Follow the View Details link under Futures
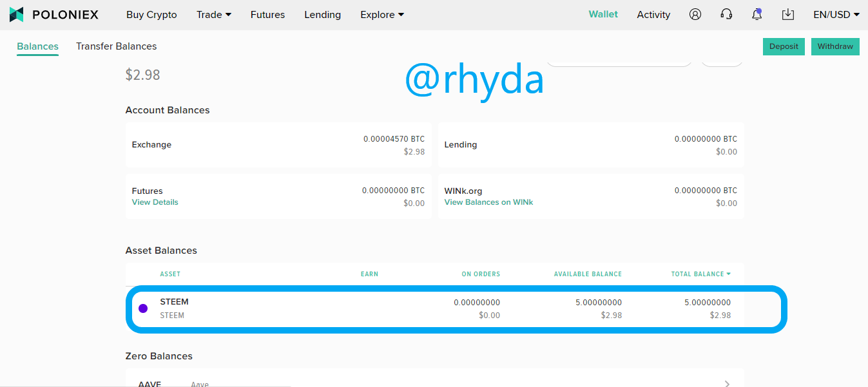This screenshot has height=387, width=868. 155,202
